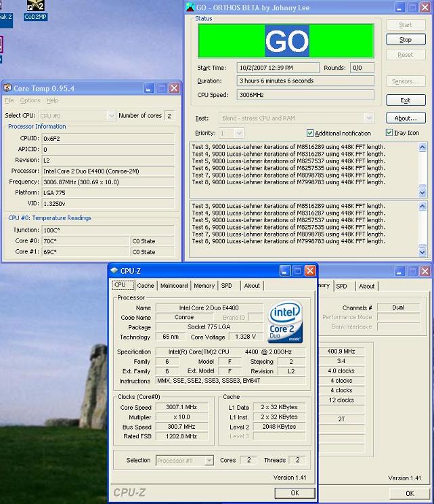The width and height of the screenshot is (434, 504).
Task: Switch to the About tab in front CPU-Z
Action: [x=252, y=285]
